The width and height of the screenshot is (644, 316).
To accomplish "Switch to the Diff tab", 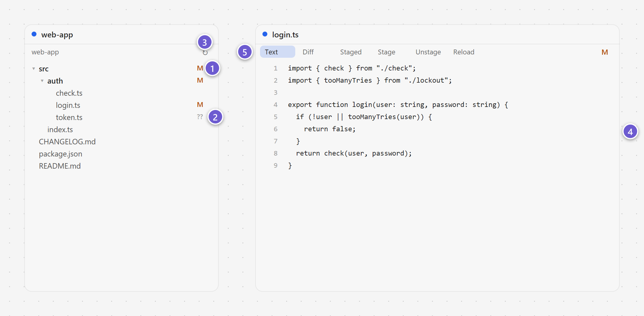I will (x=308, y=52).
